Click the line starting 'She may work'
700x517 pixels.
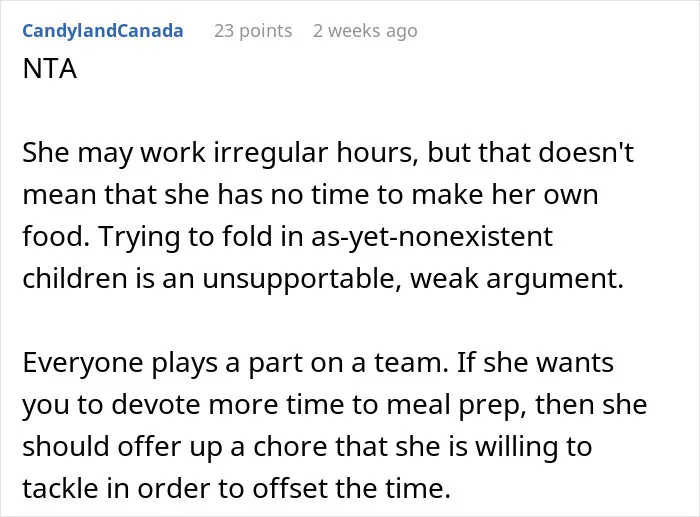coord(328,153)
